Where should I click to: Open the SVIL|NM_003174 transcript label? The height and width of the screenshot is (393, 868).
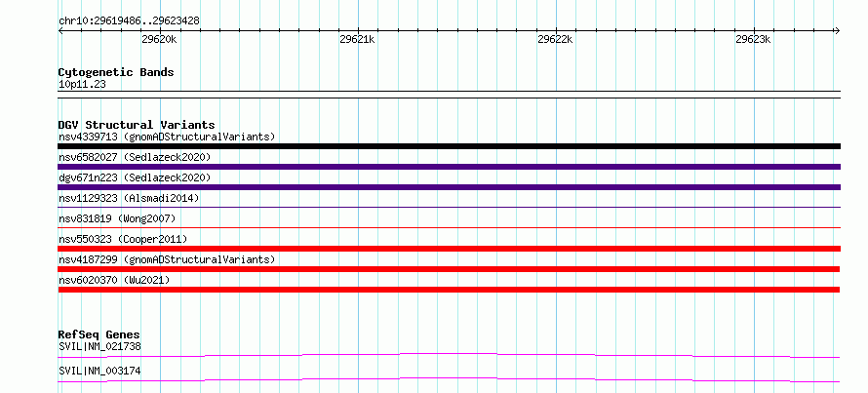tap(99, 371)
